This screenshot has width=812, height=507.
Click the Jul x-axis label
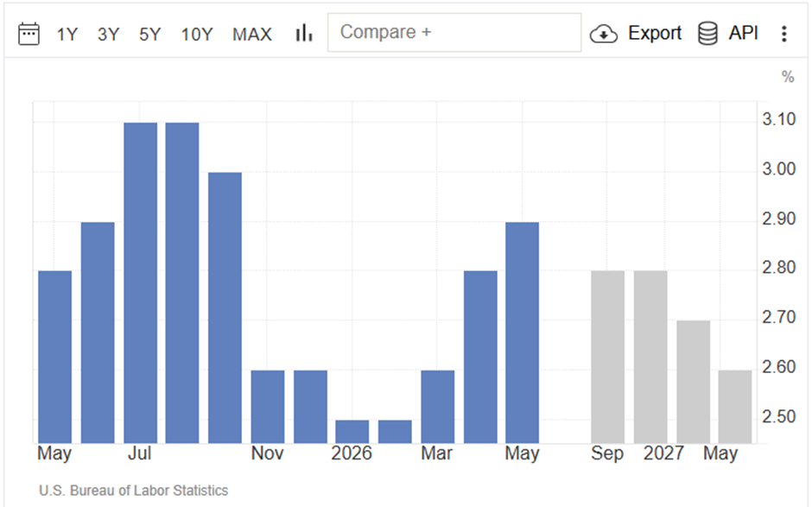139,453
